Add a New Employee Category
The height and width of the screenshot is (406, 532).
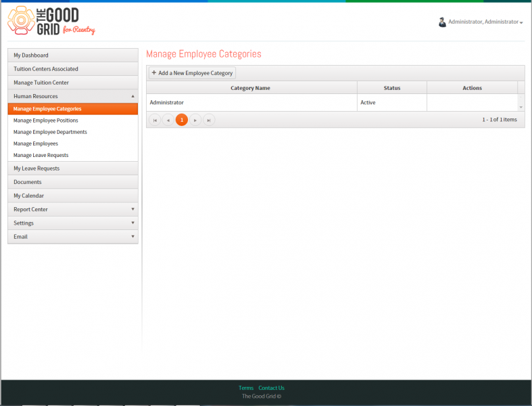[192, 73]
